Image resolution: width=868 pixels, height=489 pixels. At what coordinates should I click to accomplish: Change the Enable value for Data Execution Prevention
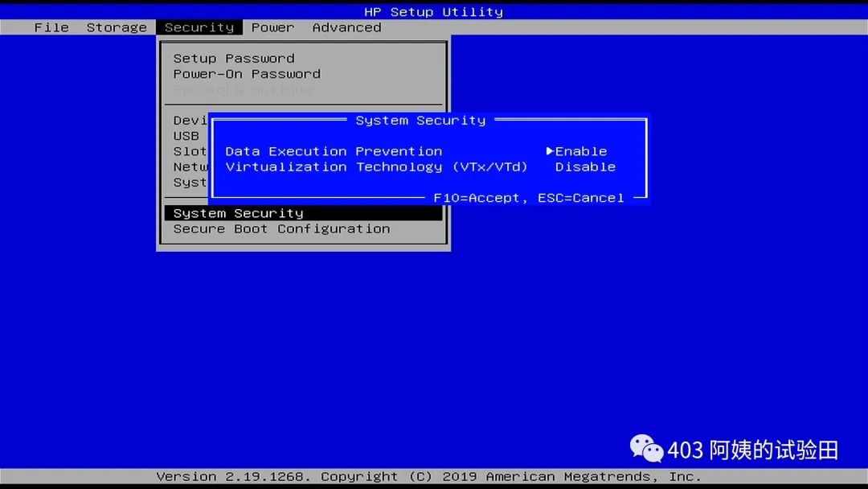click(581, 151)
